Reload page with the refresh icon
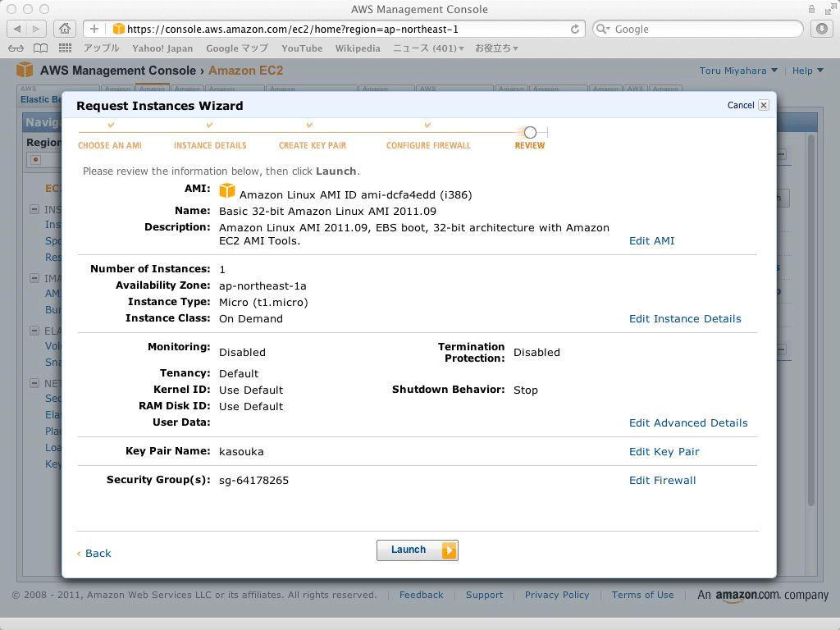Viewport: 840px width, 630px height. 575,29
